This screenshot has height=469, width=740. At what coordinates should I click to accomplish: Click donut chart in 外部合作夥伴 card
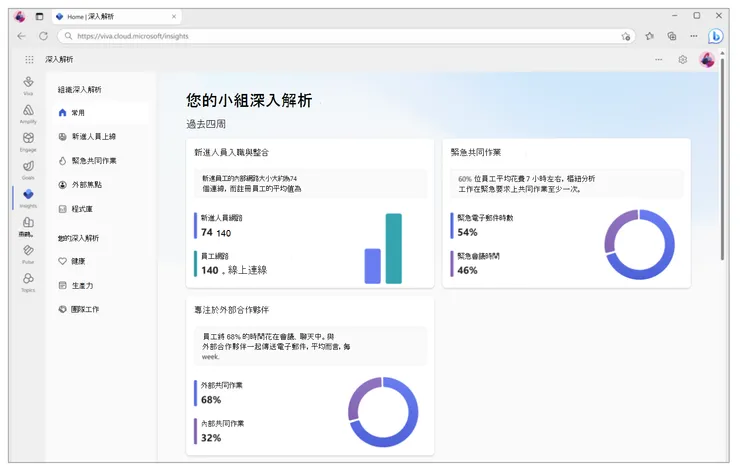click(383, 412)
